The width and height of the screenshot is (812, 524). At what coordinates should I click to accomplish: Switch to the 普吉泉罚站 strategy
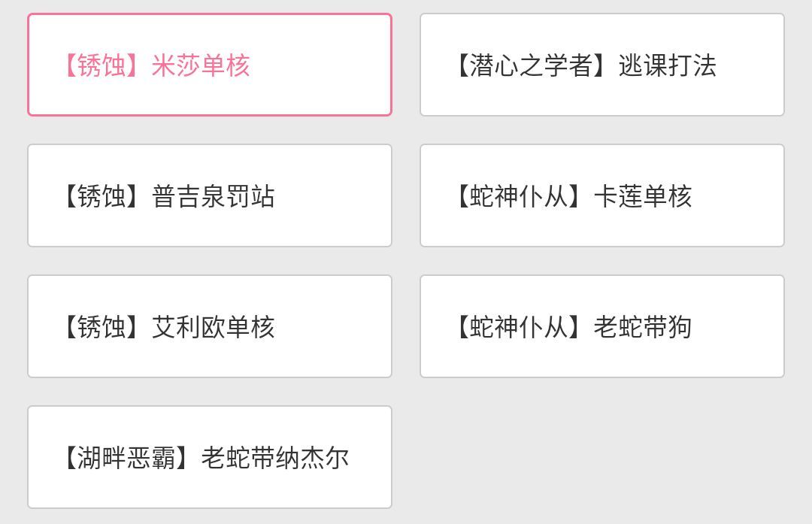[214, 196]
